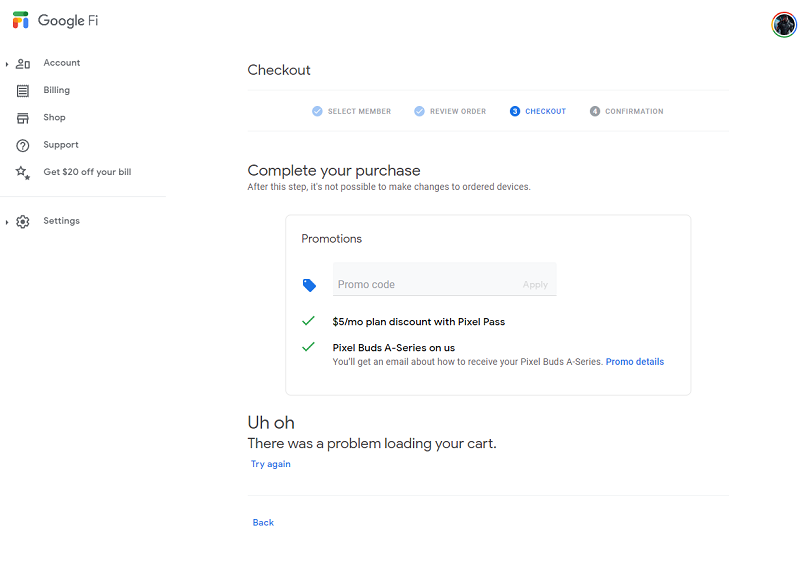Click the Back link
The image size is (809, 588).
coord(263,522)
